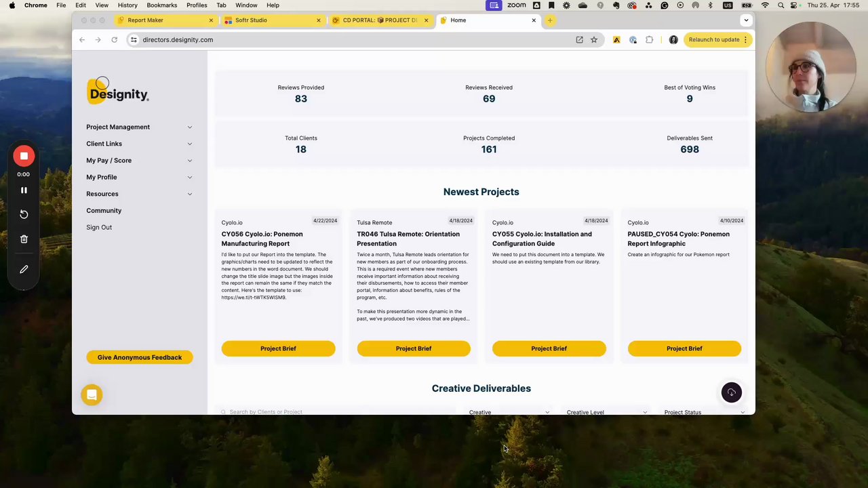Image resolution: width=868 pixels, height=488 pixels.
Task: Open the Creative Level filter dropdown
Action: (606, 412)
